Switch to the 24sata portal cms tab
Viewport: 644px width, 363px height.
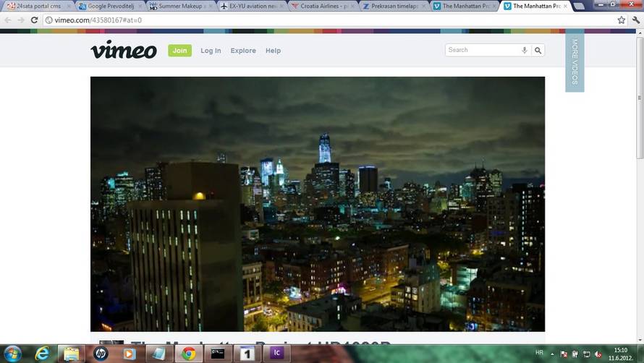tap(38, 7)
